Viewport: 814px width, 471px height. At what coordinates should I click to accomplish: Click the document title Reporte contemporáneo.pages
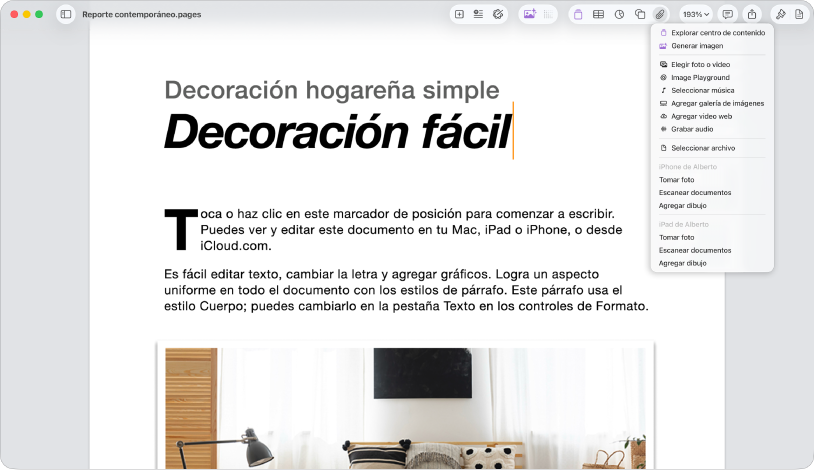[142, 15]
